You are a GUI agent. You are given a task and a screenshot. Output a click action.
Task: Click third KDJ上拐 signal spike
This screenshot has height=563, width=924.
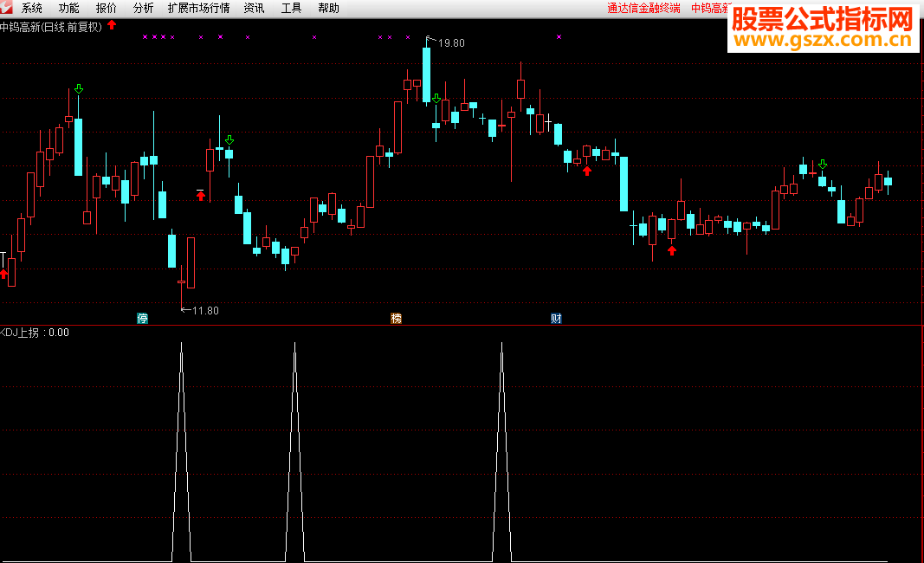[x=501, y=451]
